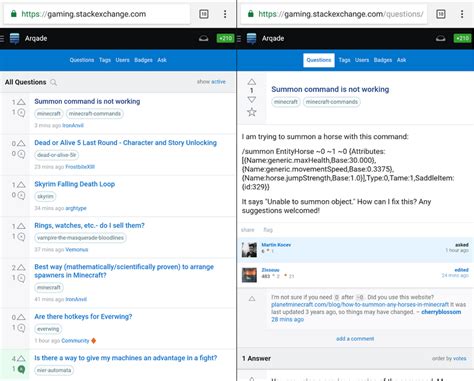The width and height of the screenshot is (474, 381).
Task: Open the argfttype user link
Action: point(76,208)
